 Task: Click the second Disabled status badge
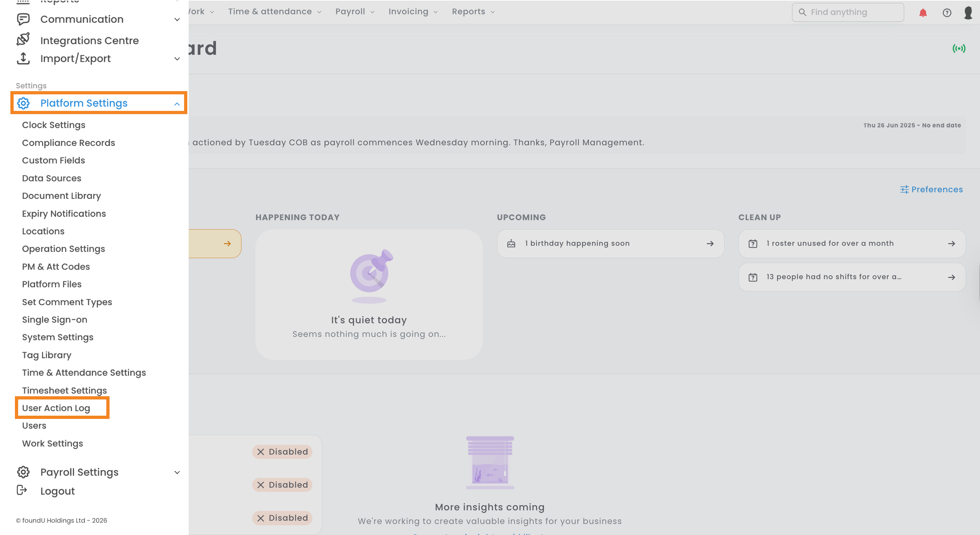[x=282, y=485]
